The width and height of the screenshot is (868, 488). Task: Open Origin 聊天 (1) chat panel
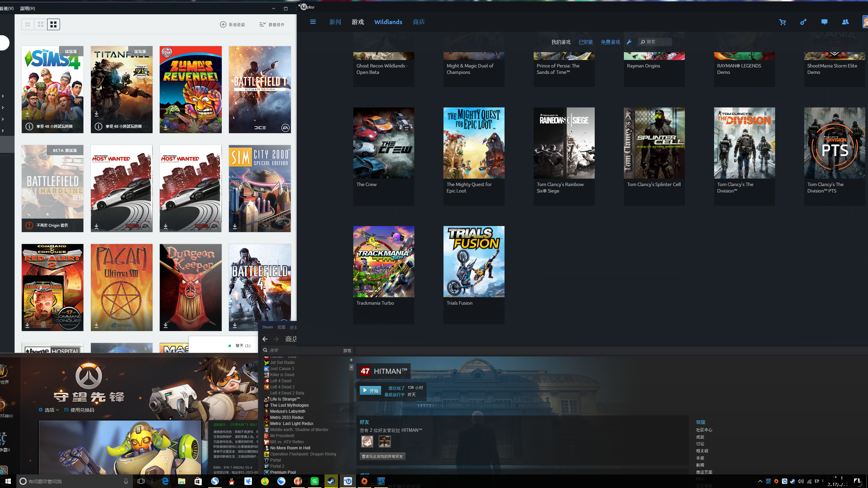240,346
